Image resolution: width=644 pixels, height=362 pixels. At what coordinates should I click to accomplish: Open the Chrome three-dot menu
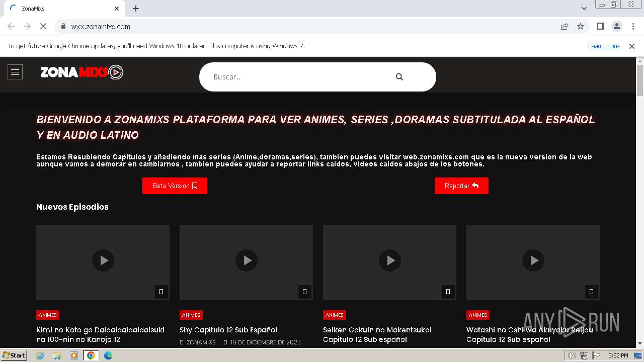632,26
